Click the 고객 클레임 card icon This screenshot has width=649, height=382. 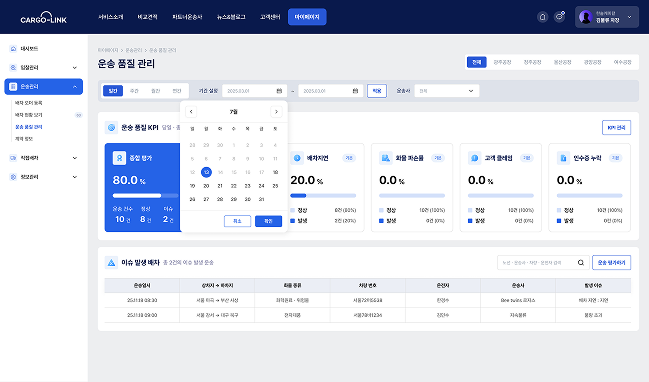click(x=474, y=158)
